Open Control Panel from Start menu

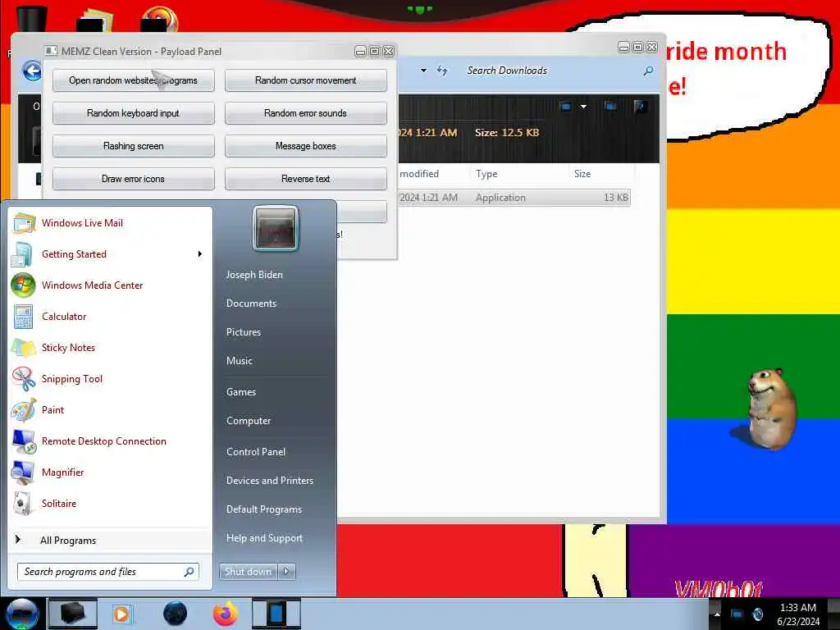(256, 452)
